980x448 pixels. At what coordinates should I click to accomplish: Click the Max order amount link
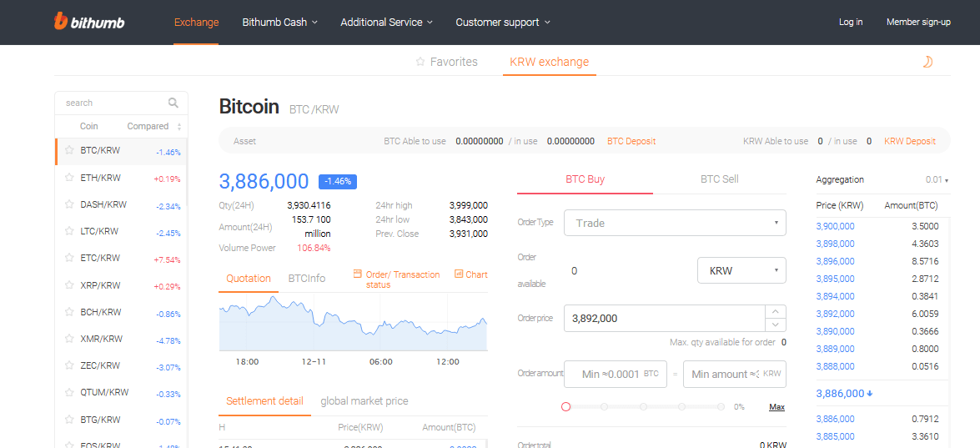tap(776, 407)
